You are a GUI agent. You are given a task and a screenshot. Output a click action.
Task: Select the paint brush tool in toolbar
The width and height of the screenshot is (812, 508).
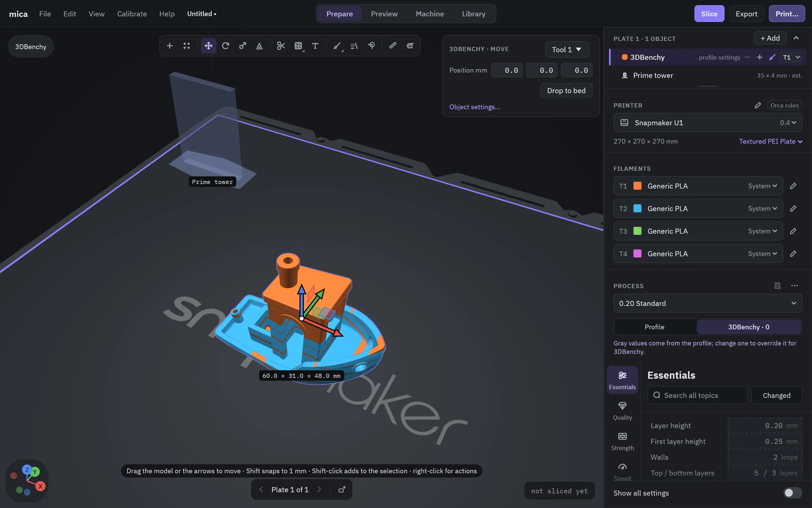coord(337,46)
